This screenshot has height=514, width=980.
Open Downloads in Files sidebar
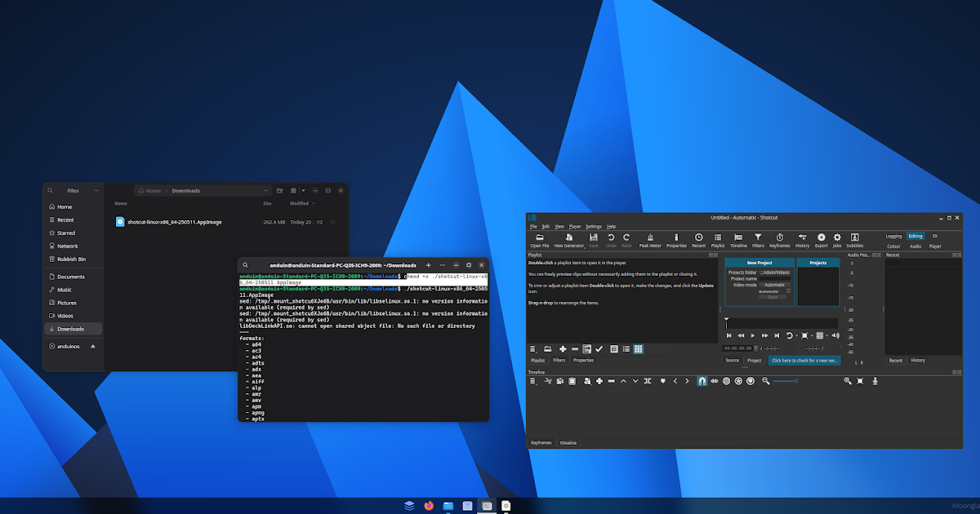pyautogui.click(x=73, y=329)
